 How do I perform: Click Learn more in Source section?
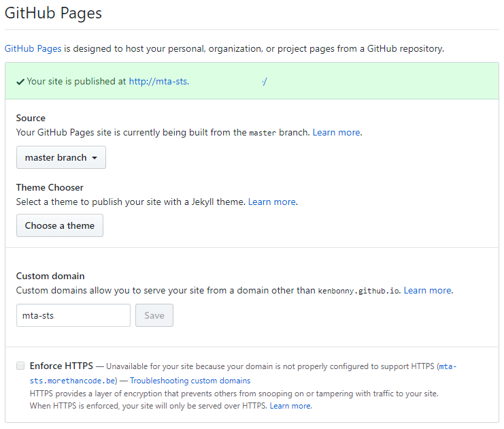337,132
